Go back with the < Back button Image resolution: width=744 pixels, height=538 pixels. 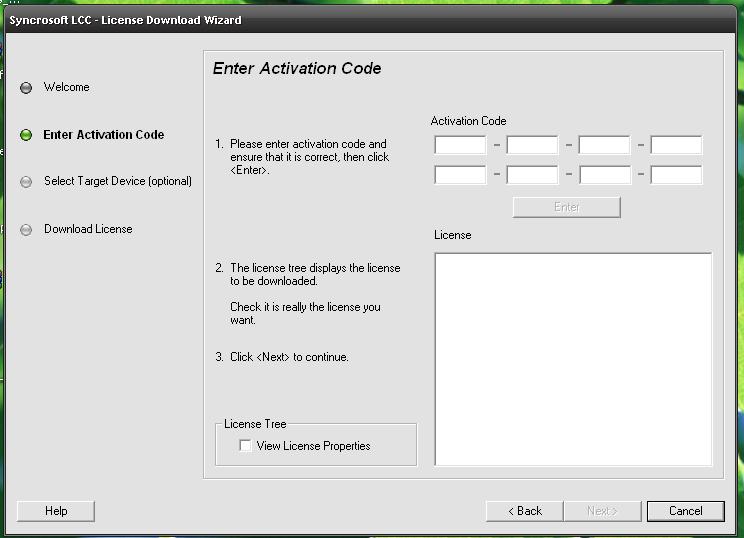(525, 511)
